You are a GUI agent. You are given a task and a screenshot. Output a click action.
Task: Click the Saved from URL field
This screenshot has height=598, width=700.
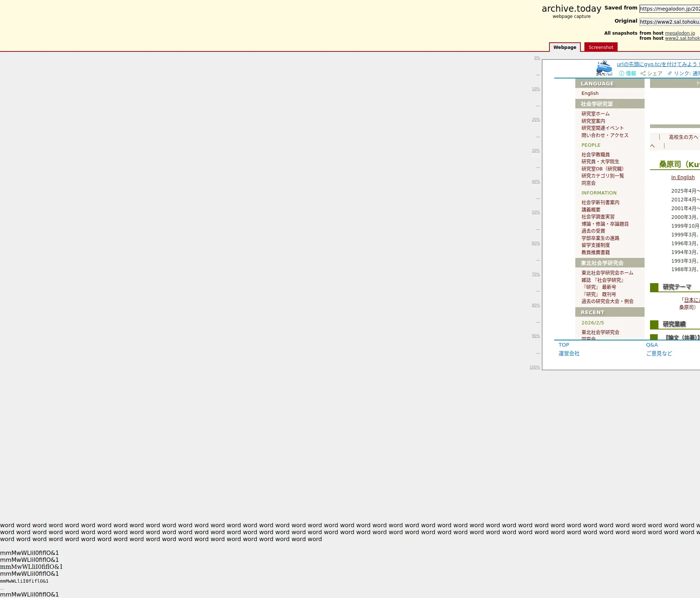click(x=669, y=9)
